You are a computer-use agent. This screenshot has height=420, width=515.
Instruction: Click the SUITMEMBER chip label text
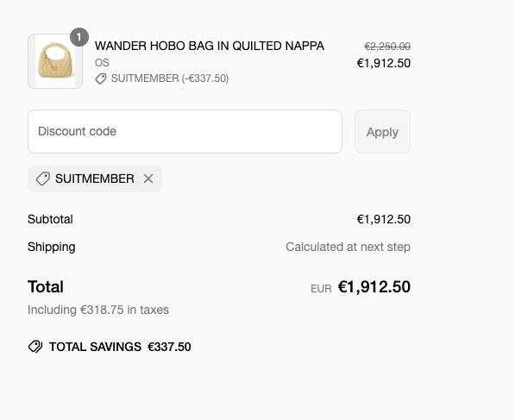click(95, 179)
